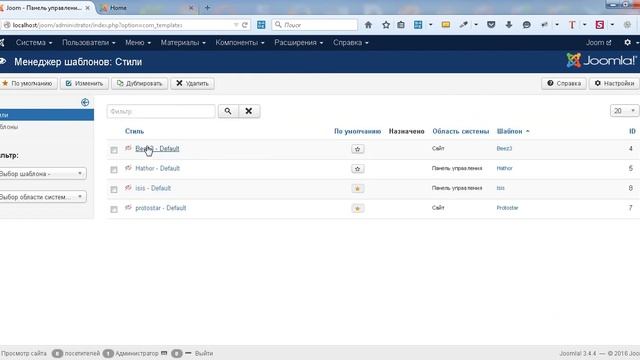
Task: Open the Joom site link in top bar
Action: pos(599,42)
